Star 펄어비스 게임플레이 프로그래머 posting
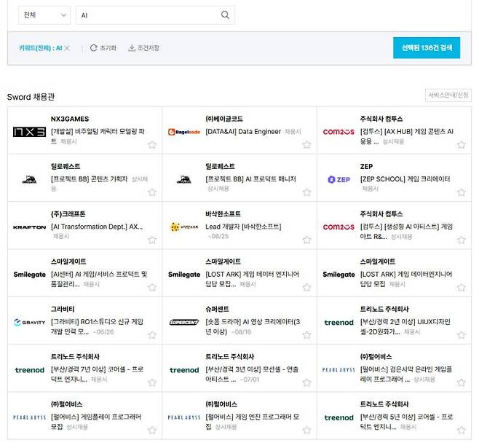Screen dimensions: 479x448 (x=152, y=431)
